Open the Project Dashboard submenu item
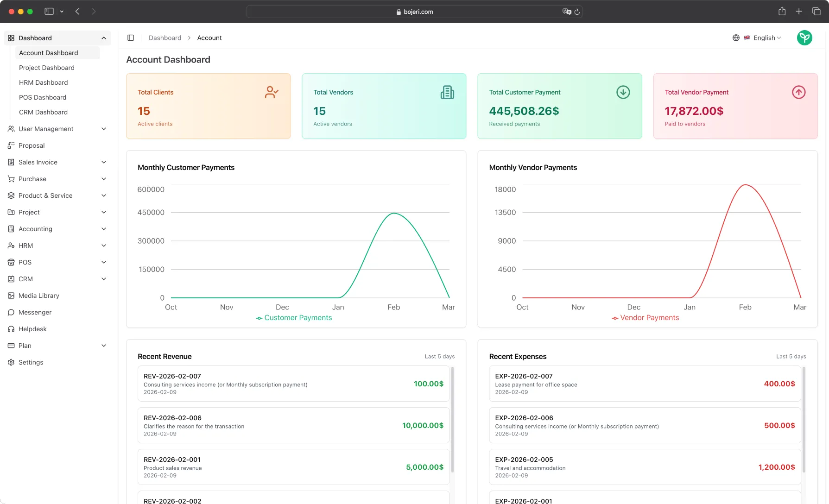Viewport: 829px width, 504px height. [x=47, y=68]
